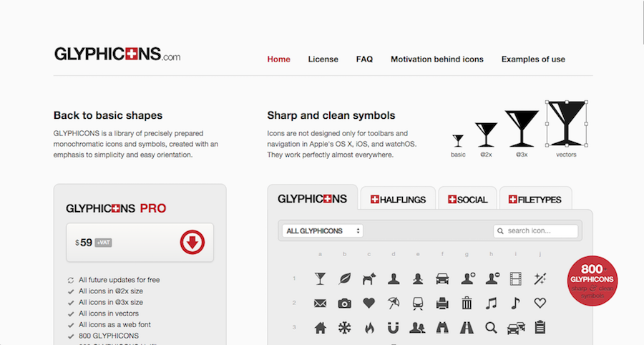
Task: Click the leaf glyph icon
Action: point(344,278)
